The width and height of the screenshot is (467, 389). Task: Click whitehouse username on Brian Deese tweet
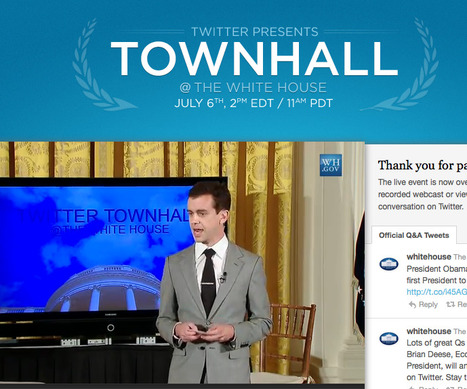(x=429, y=331)
